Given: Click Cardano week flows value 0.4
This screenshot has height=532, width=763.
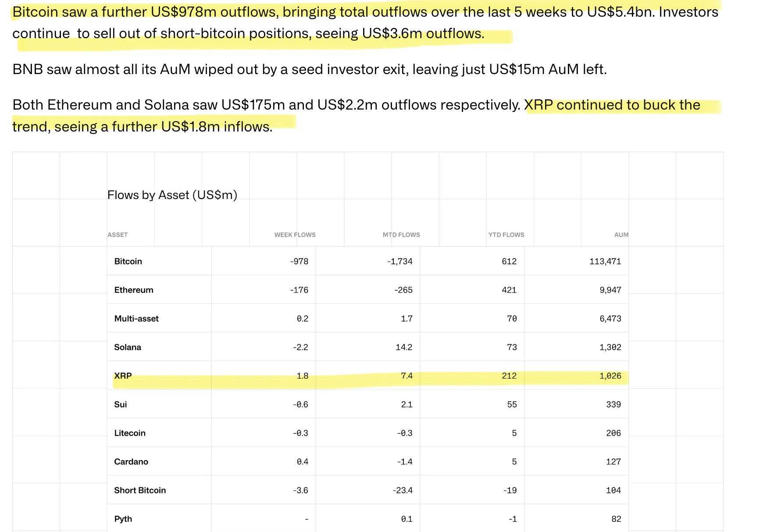Looking at the screenshot, I should pos(303,462).
